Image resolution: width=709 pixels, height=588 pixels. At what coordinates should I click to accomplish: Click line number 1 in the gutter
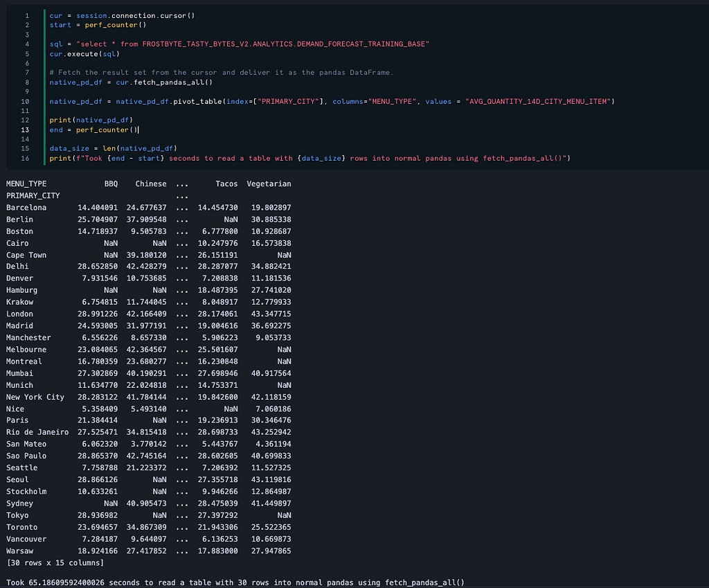click(x=27, y=16)
